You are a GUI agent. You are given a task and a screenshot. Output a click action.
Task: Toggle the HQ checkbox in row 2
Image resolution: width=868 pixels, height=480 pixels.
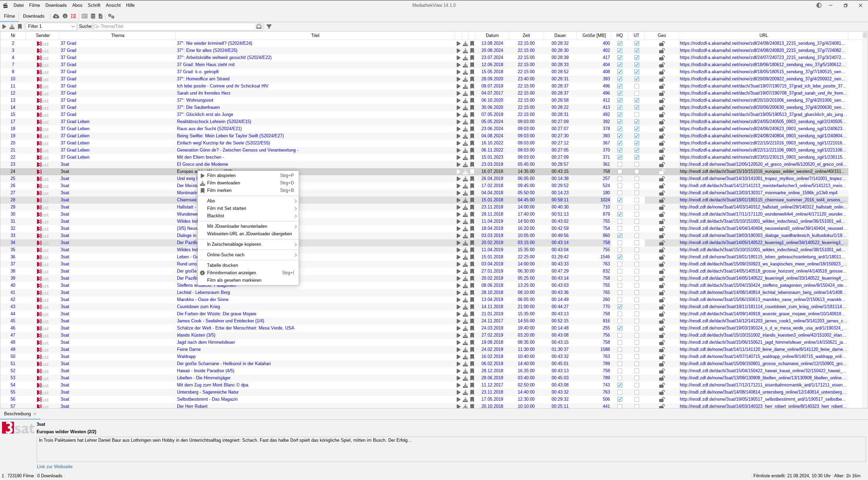click(x=620, y=43)
